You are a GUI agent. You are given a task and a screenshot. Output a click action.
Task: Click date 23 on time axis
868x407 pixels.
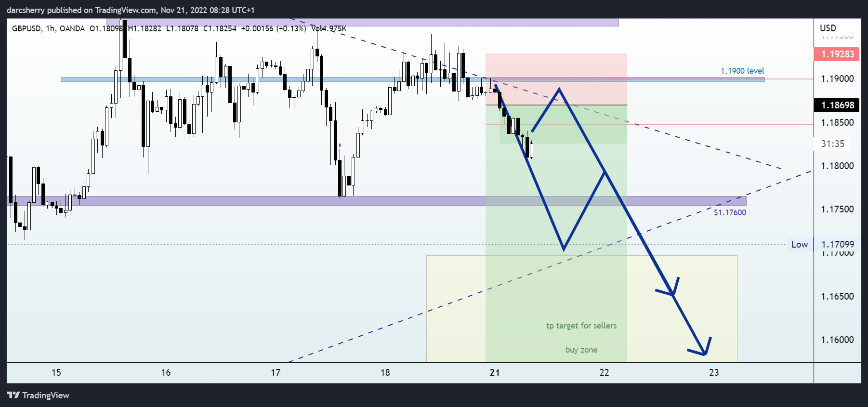(x=714, y=372)
